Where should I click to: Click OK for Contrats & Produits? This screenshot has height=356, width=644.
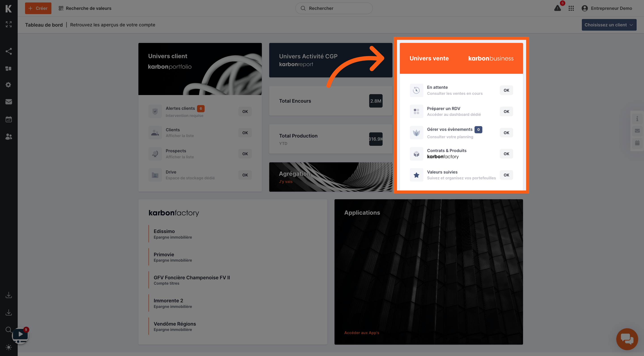point(506,154)
